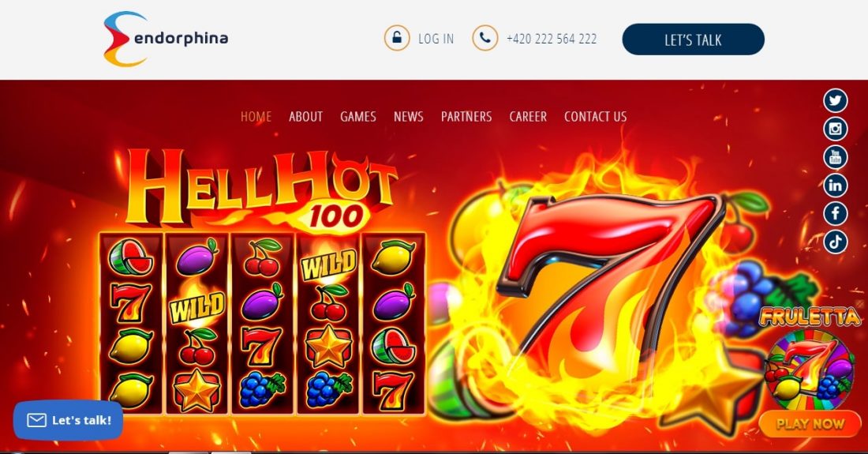868x454 pixels.
Task: Select the HOME menu item
Action: [x=256, y=117]
